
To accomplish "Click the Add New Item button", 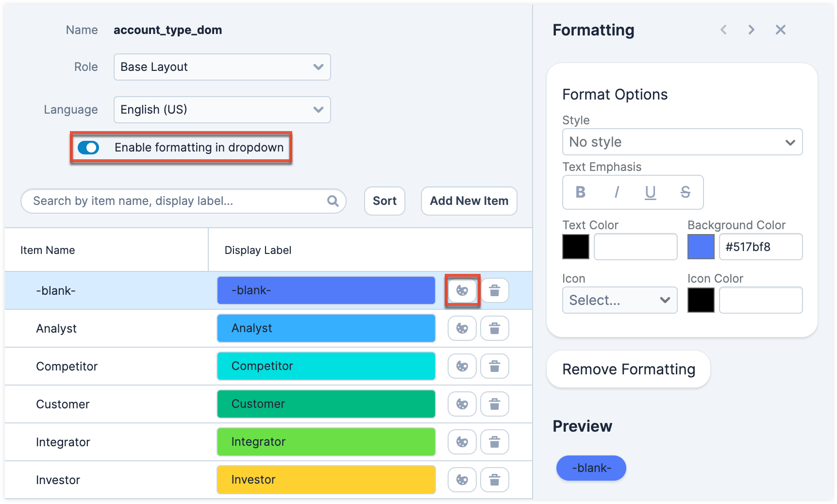I will [x=469, y=201].
